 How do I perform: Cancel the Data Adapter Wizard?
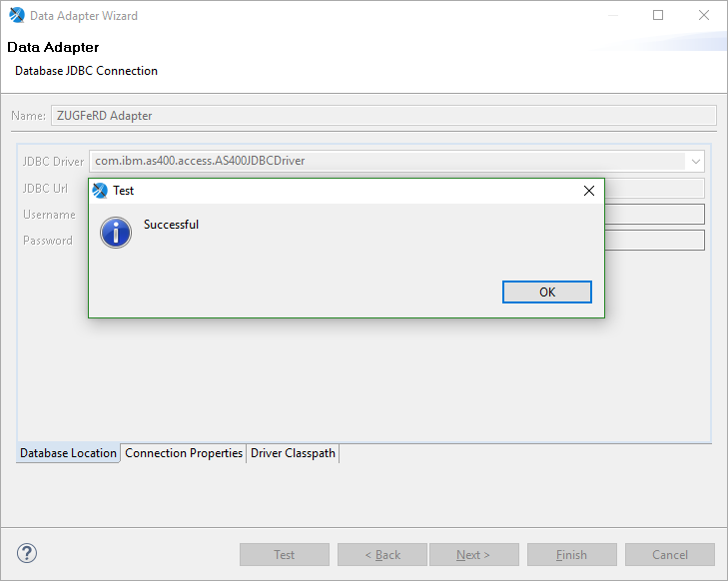click(669, 555)
